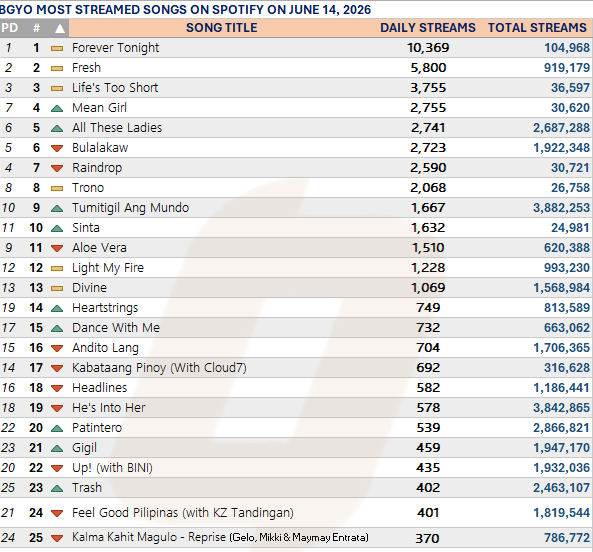
Task: Click daily streams value 1,632
Action: pyautogui.click(x=428, y=228)
